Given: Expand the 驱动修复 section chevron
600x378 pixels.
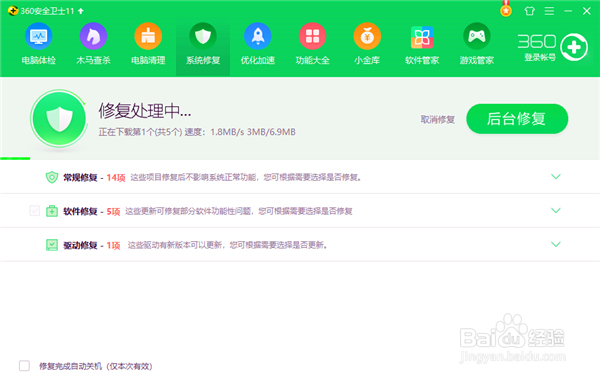Looking at the screenshot, I should click(556, 244).
